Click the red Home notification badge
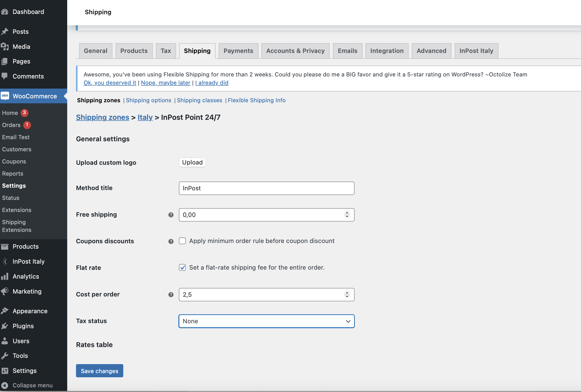Image resolution: width=581 pixels, height=392 pixels. 25,113
